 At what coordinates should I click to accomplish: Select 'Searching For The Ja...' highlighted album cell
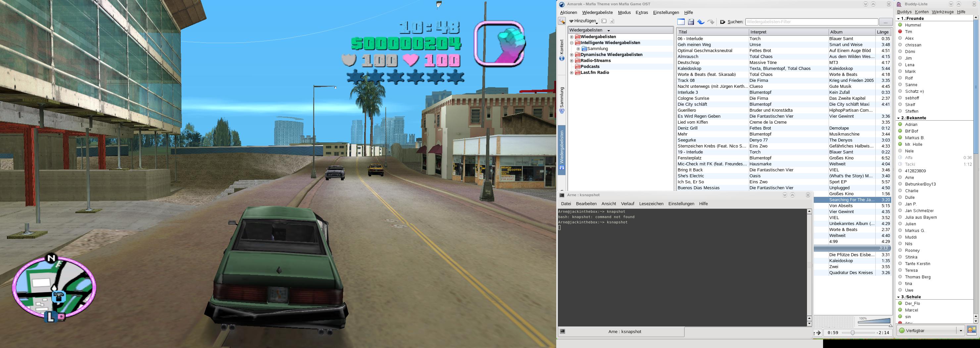click(852, 200)
